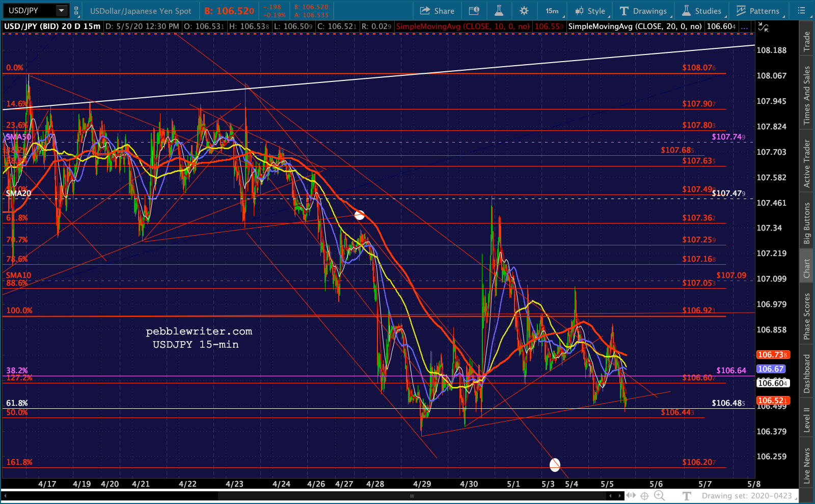
Task: Click the 0.0% Fibonacci label
Action: coord(15,68)
